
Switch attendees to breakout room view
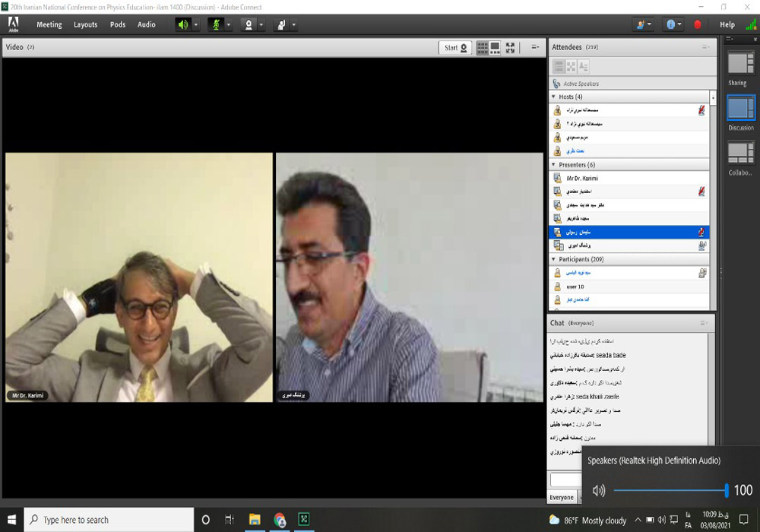(x=571, y=67)
